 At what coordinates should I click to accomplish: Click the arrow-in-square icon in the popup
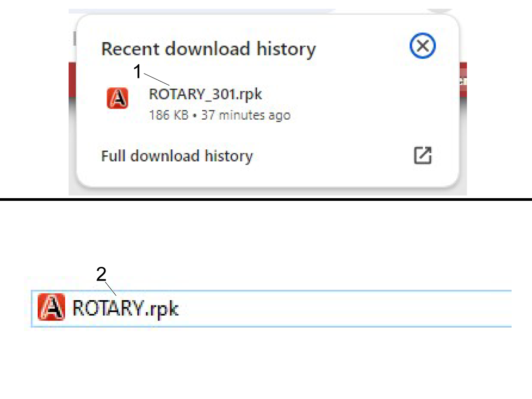pos(423,156)
